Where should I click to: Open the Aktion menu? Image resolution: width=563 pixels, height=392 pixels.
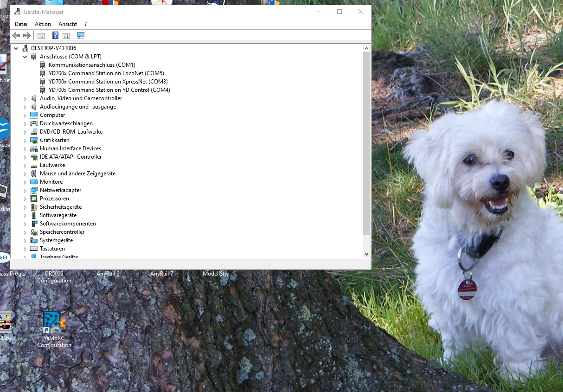click(x=43, y=24)
